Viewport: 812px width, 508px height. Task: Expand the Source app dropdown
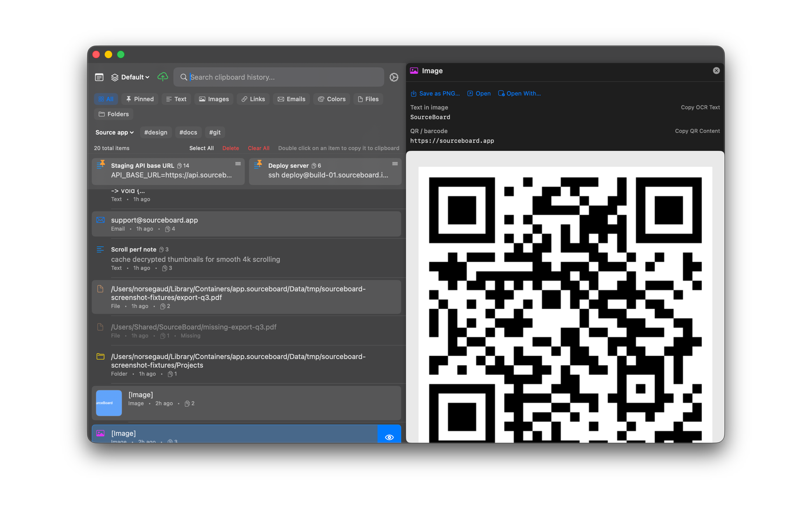point(115,132)
